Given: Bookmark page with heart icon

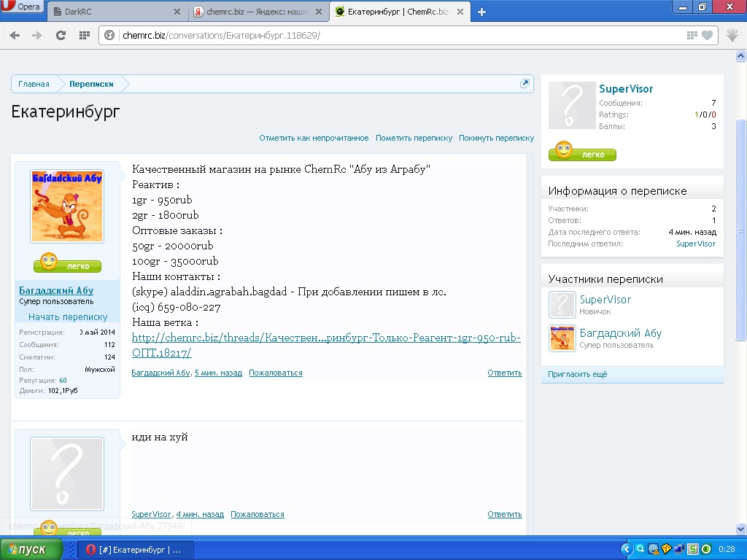Looking at the screenshot, I should point(708,35).
